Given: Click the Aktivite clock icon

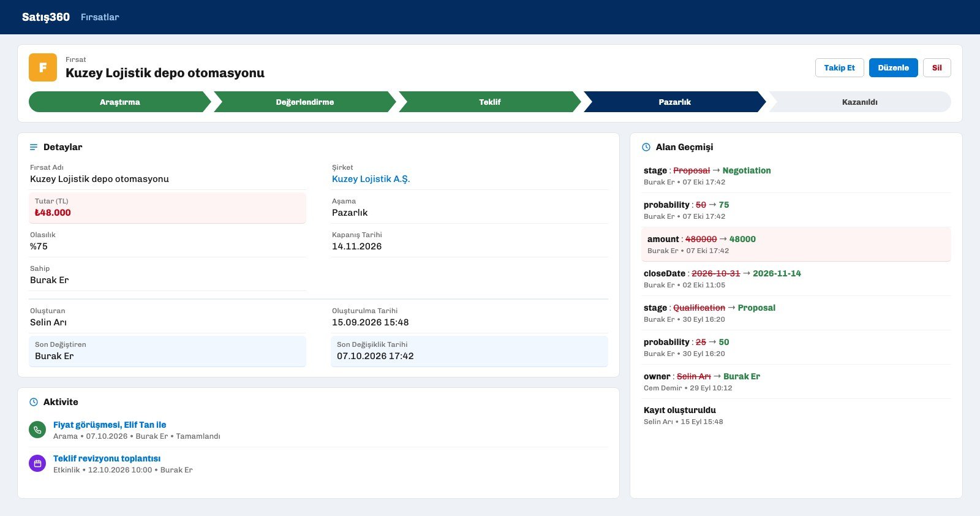Looking at the screenshot, I should (34, 402).
